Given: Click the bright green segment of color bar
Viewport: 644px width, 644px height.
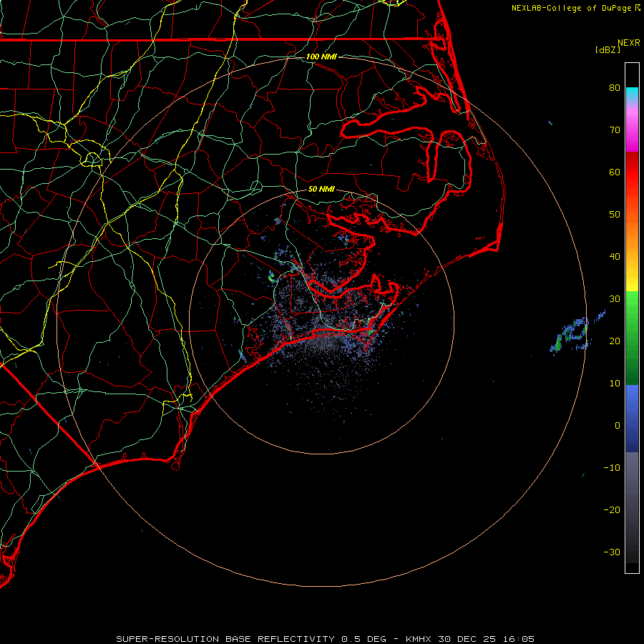Looking at the screenshot, I should point(632,306).
